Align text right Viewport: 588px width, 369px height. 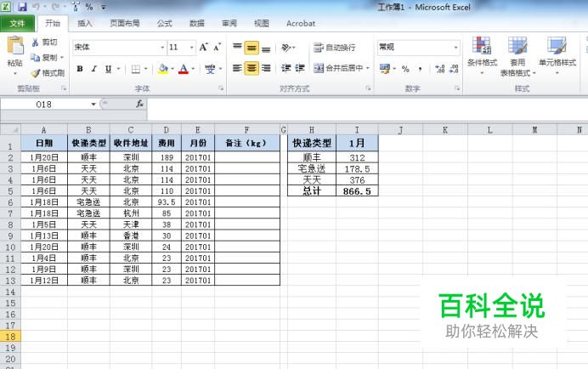click(266, 68)
